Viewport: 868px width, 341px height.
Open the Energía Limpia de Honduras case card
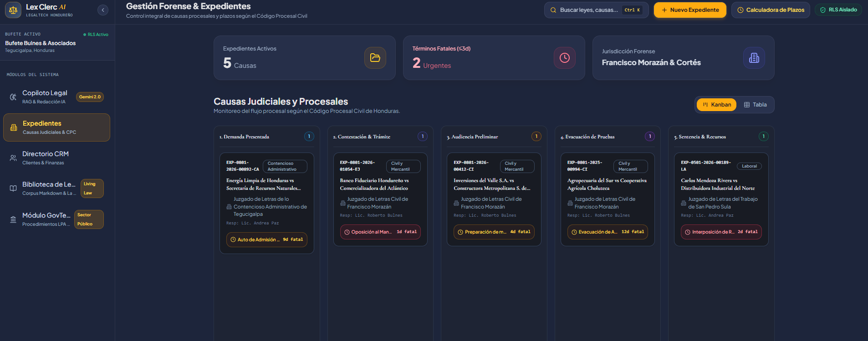tap(267, 203)
